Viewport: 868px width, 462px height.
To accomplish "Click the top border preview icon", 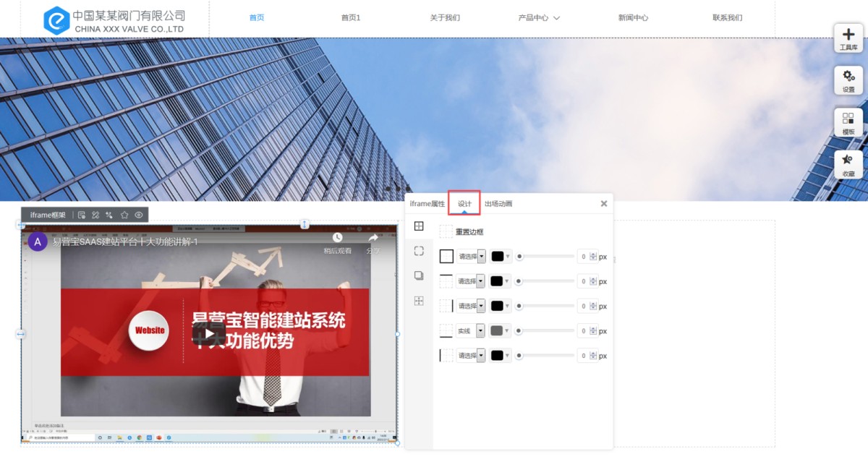I will click(x=446, y=281).
